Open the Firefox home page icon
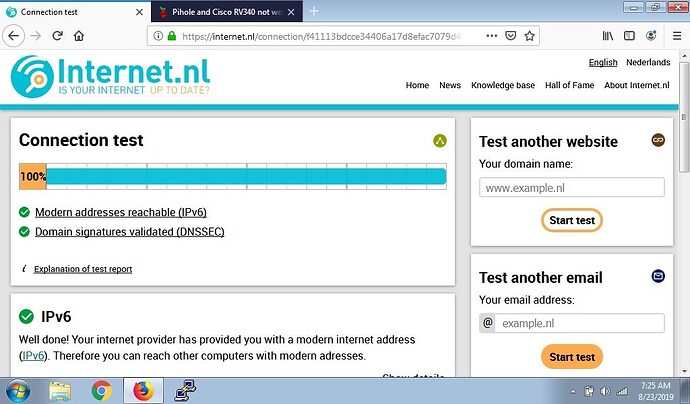The width and height of the screenshot is (690, 404). point(79,36)
